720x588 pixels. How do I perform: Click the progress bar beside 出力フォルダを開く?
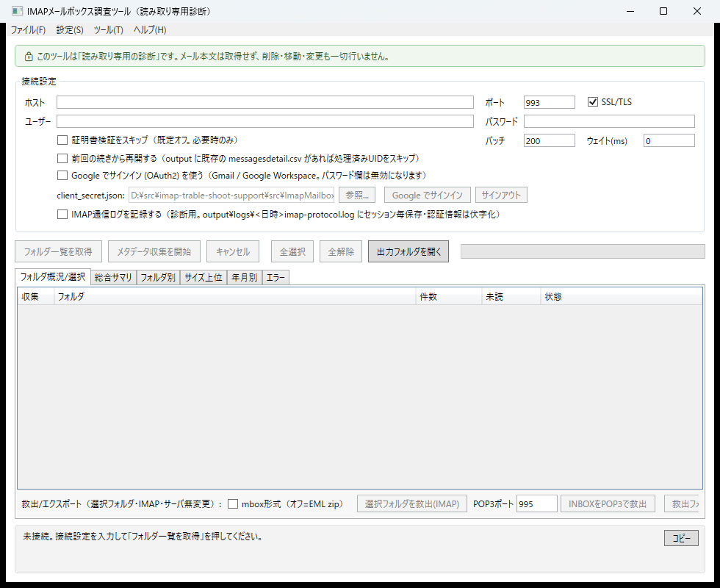(583, 251)
